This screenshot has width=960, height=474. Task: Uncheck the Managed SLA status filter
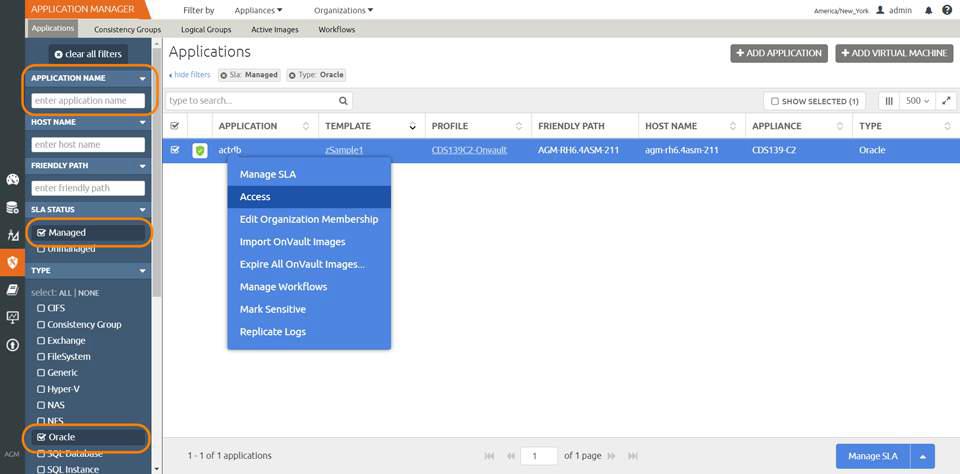[42, 233]
